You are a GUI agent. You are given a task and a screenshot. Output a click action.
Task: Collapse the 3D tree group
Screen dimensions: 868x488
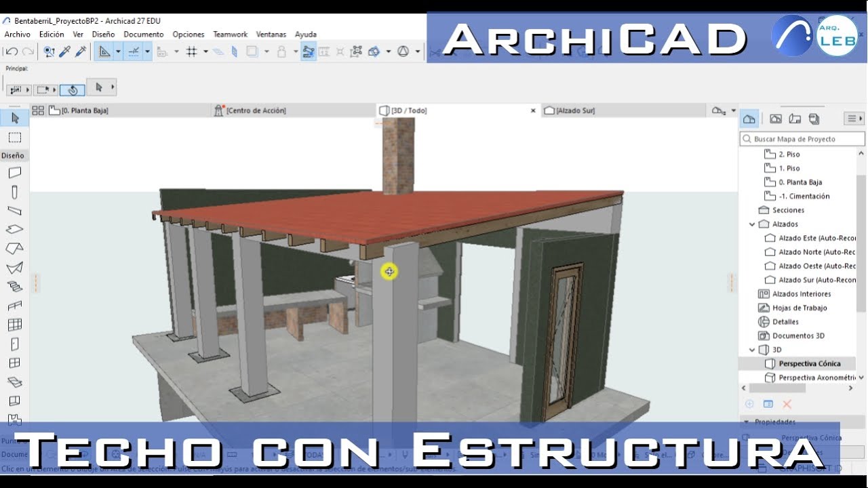tap(752, 350)
